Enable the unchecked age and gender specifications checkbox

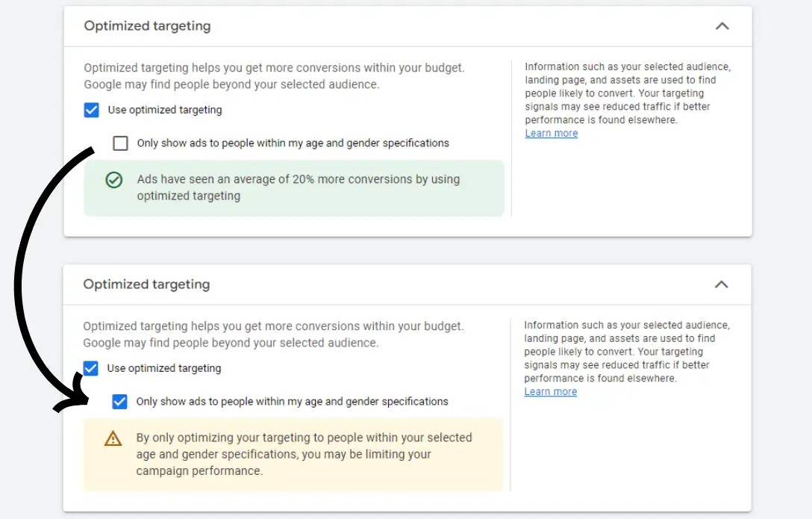pos(120,143)
